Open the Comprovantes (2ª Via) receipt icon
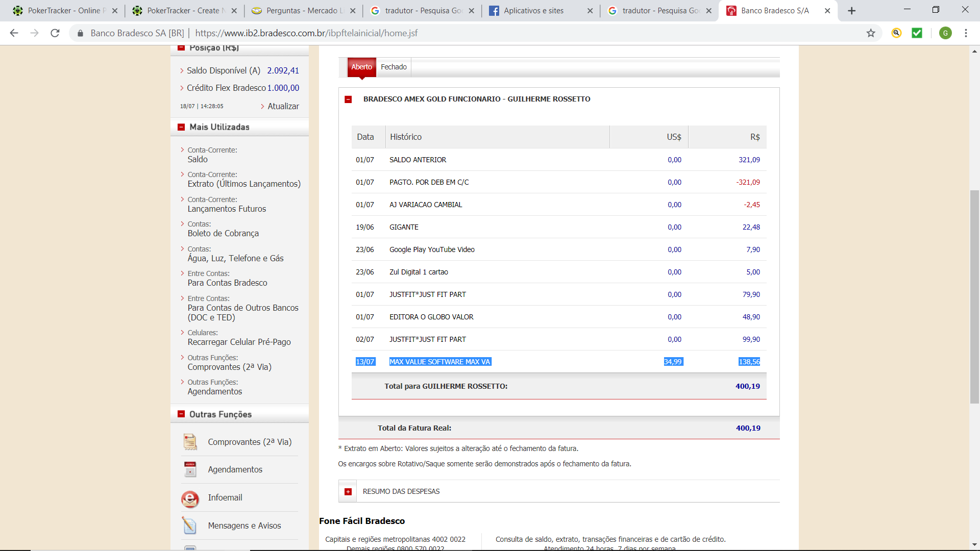980x551 pixels. 190,442
